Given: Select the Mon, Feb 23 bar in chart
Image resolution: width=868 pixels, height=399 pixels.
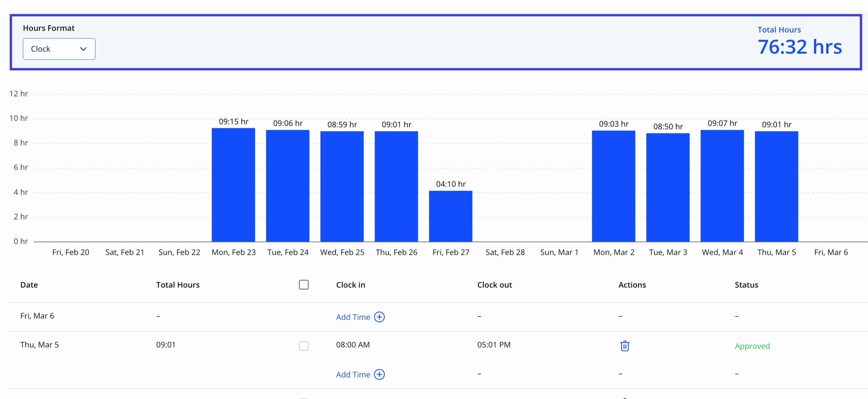Looking at the screenshot, I should (233, 185).
